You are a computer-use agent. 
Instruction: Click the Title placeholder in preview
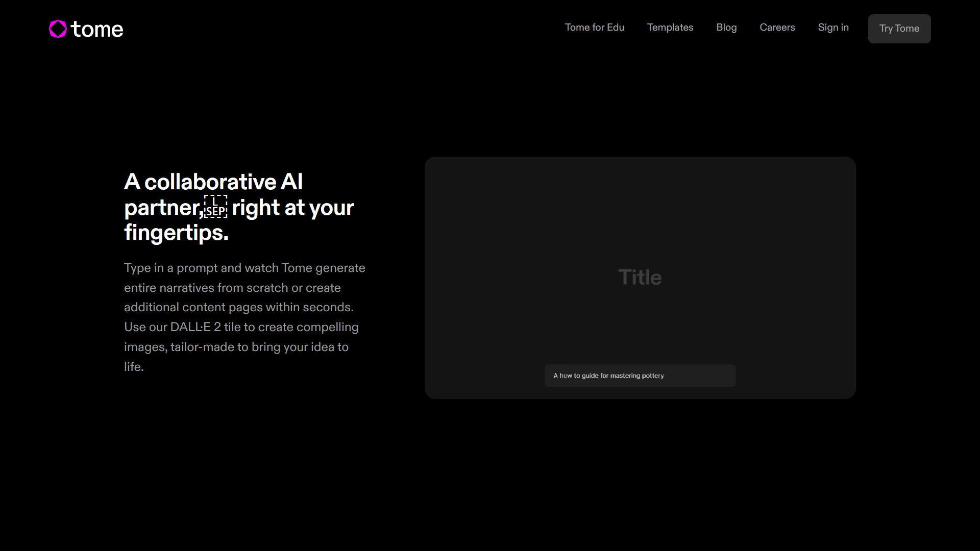(640, 278)
